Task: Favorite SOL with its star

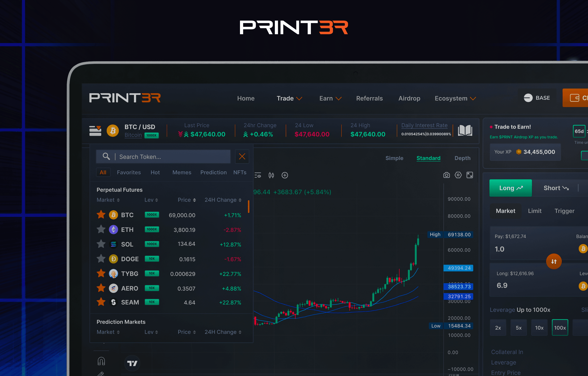Action: pos(101,244)
